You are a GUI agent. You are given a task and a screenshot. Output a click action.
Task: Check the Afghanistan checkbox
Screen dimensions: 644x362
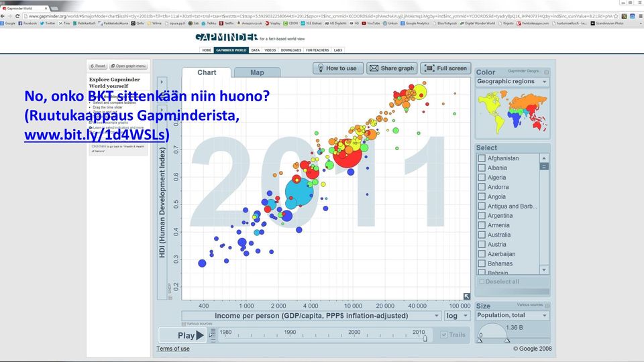pyautogui.click(x=482, y=158)
